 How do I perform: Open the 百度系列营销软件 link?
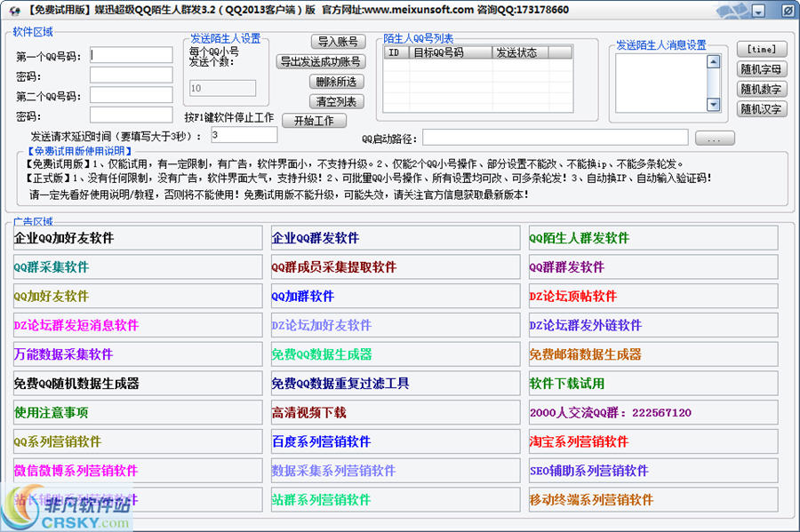click(x=396, y=441)
